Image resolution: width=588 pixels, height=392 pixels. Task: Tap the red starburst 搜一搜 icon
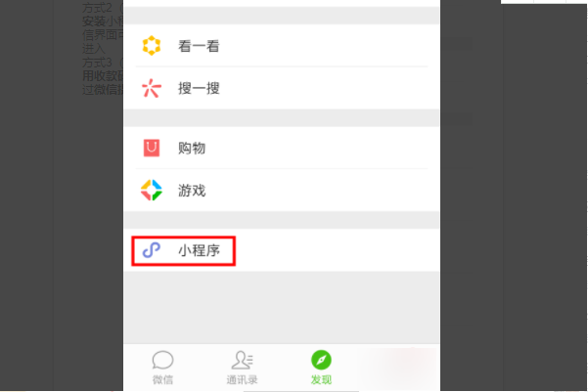pyautogui.click(x=152, y=88)
